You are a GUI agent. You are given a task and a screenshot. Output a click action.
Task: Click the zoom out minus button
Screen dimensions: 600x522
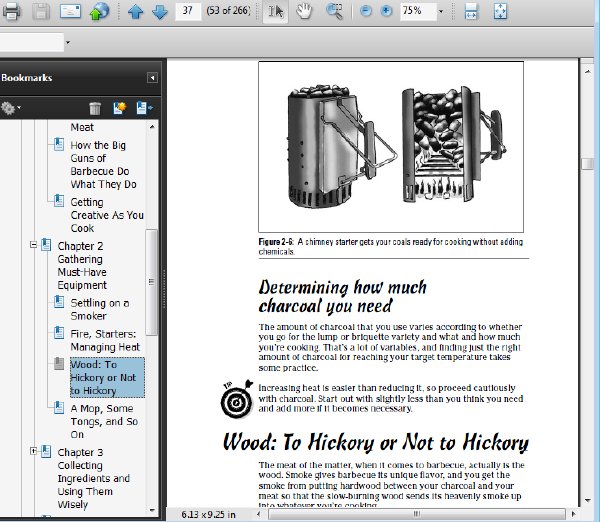366,11
